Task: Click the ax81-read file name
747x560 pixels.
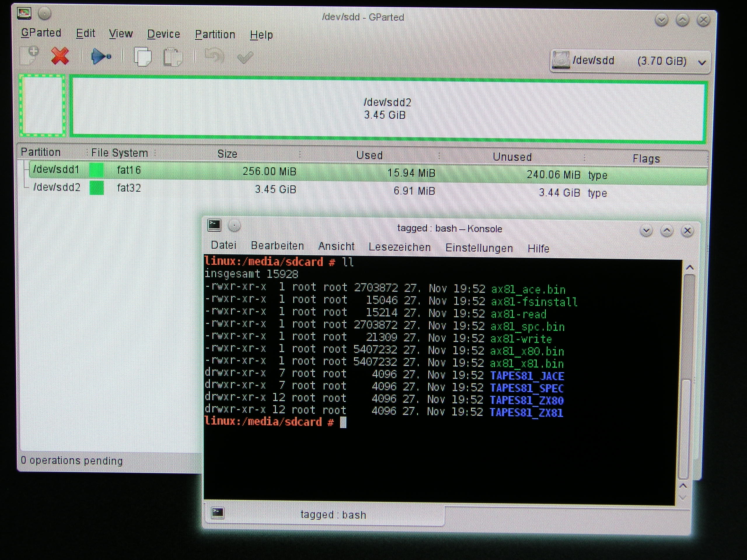Action: (518, 314)
